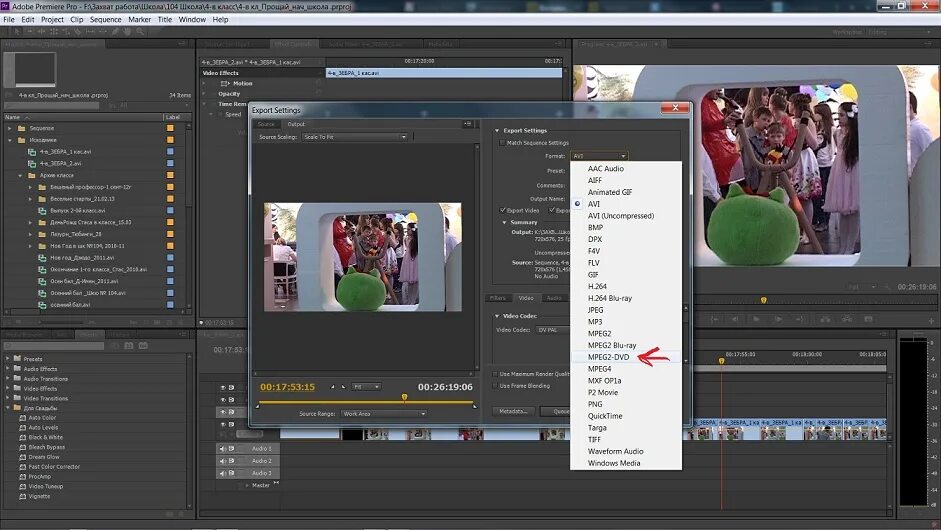This screenshot has width=941, height=530.
Task: Click 4-в_ЗЕБРА_1 clip file icon
Action: coord(32,152)
